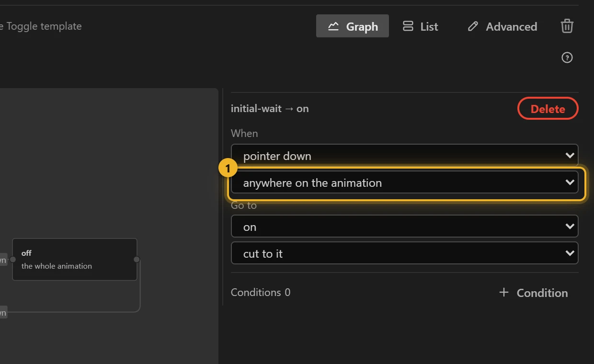Open the Go to 'on' state dropdown
Viewport: 594px width, 364px height.
[405, 227]
